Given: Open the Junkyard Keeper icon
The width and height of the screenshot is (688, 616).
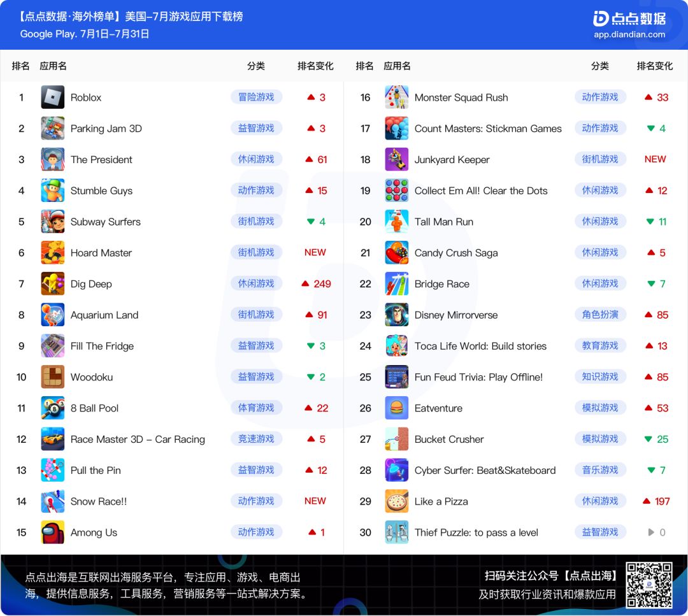Looking at the screenshot, I should coord(397,159).
